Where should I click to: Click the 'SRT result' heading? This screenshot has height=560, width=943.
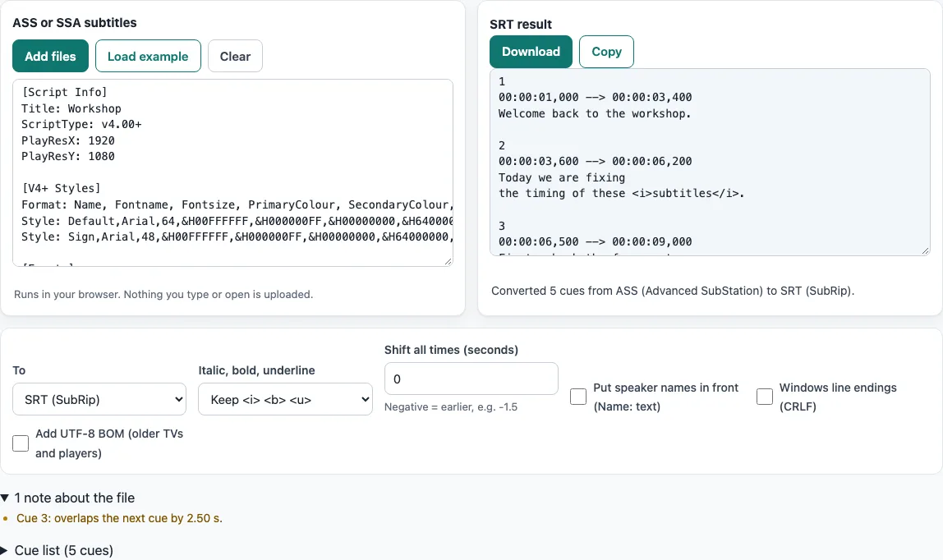tap(520, 25)
